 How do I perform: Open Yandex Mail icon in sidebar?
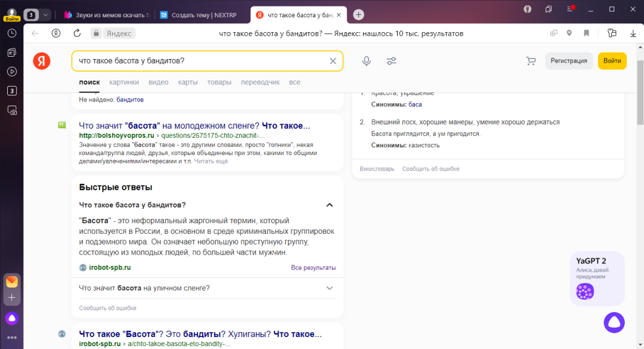pyautogui.click(x=12, y=282)
